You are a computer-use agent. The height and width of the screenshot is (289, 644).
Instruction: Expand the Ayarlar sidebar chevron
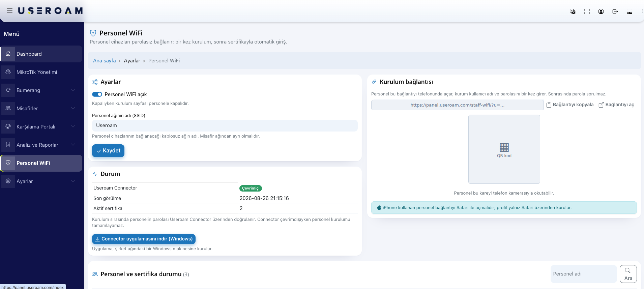[x=73, y=181]
